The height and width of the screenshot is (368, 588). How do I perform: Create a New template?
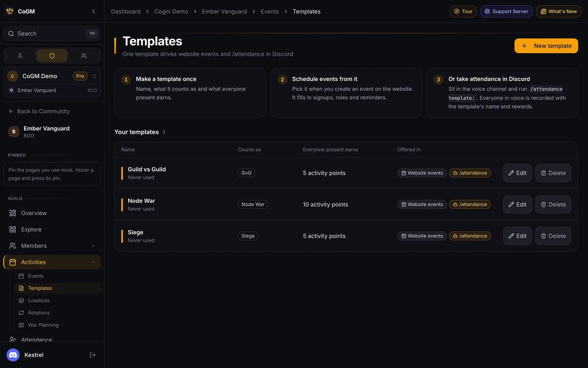546,46
